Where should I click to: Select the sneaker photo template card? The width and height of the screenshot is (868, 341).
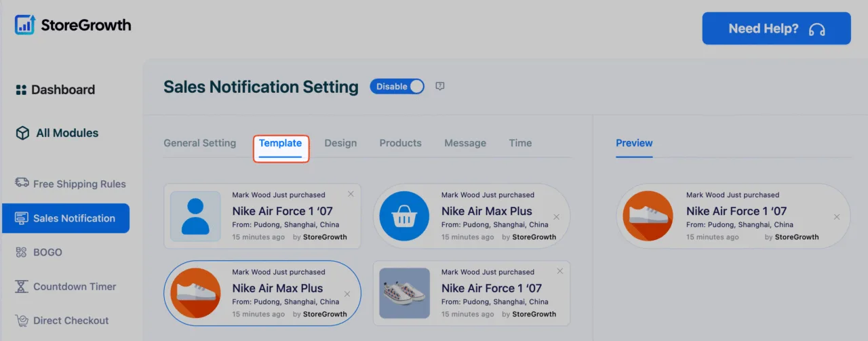pos(472,294)
